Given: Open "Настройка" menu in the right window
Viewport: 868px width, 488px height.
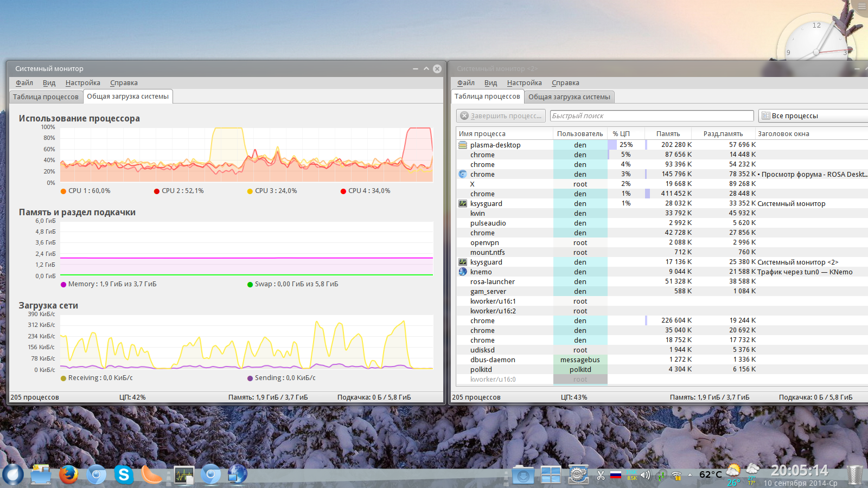Looking at the screenshot, I should tap(524, 83).
